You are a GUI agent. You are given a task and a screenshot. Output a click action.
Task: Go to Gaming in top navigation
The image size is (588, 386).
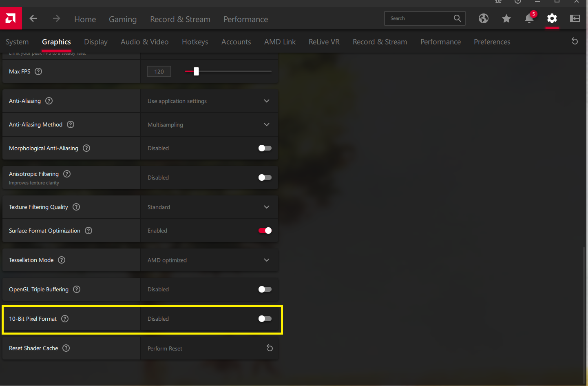tap(123, 19)
